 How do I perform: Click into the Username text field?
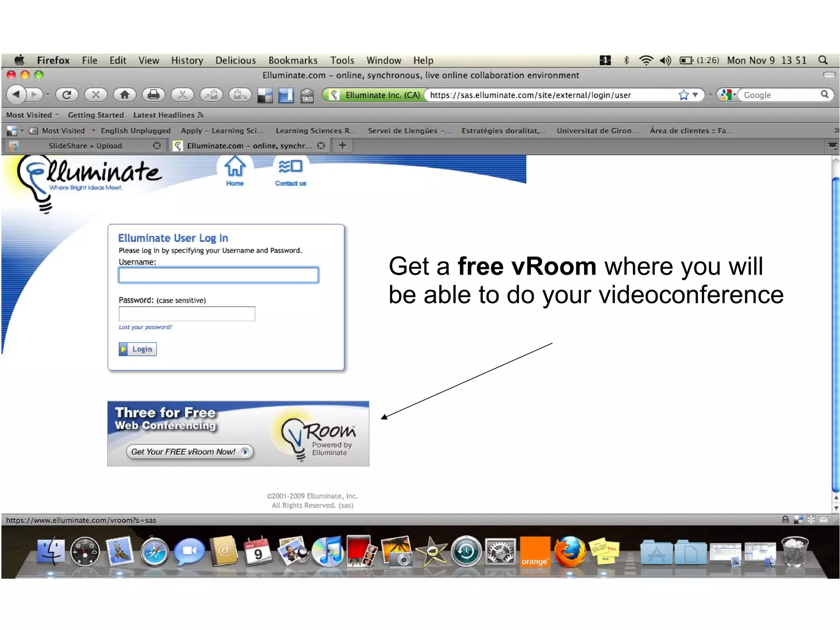218,275
